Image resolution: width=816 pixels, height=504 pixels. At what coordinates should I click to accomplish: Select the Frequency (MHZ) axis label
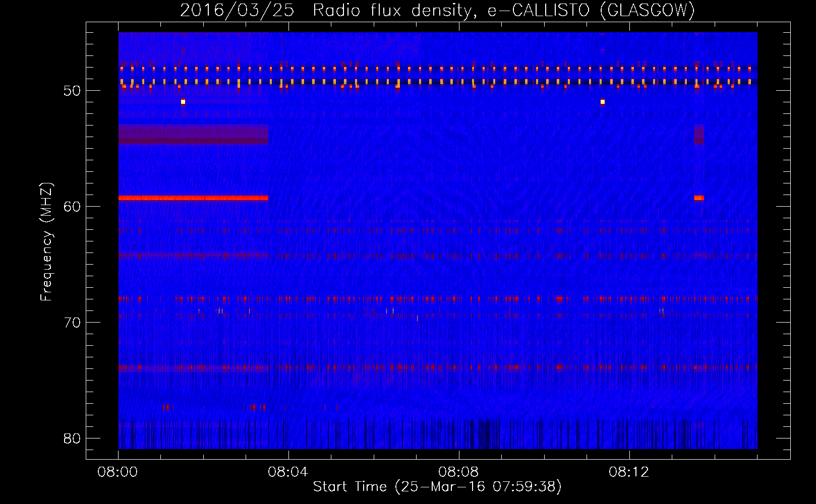[x=46, y=242]
